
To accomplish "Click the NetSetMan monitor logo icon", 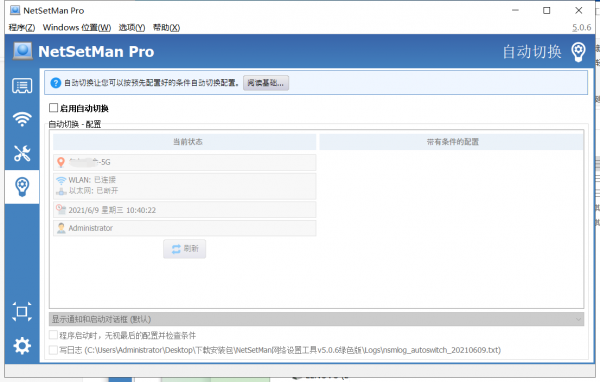I will tap(23, 51).
